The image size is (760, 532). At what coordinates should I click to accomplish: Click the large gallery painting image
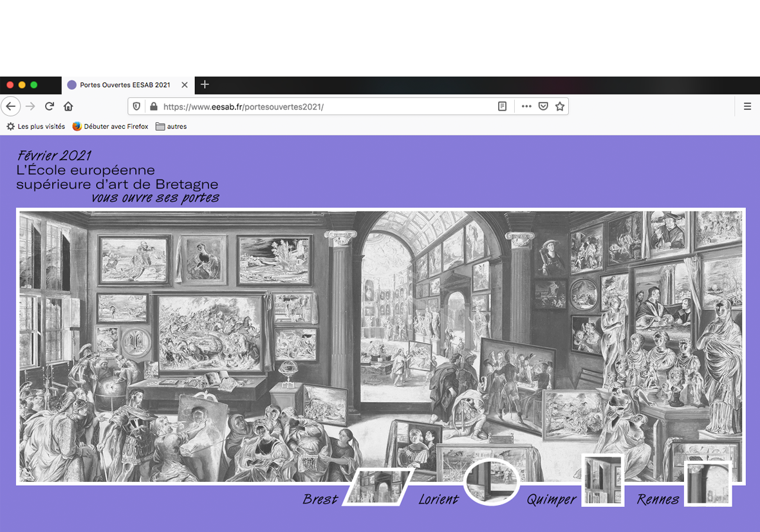click(x=380, y=346)
